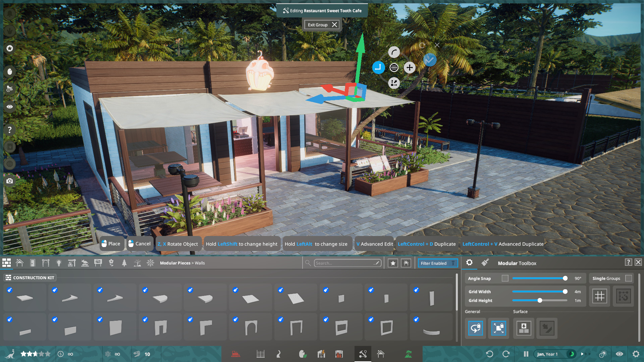Check the Single Groups option
The width and height of the screenshot is (644, 362).
click(x=628, y=278)
